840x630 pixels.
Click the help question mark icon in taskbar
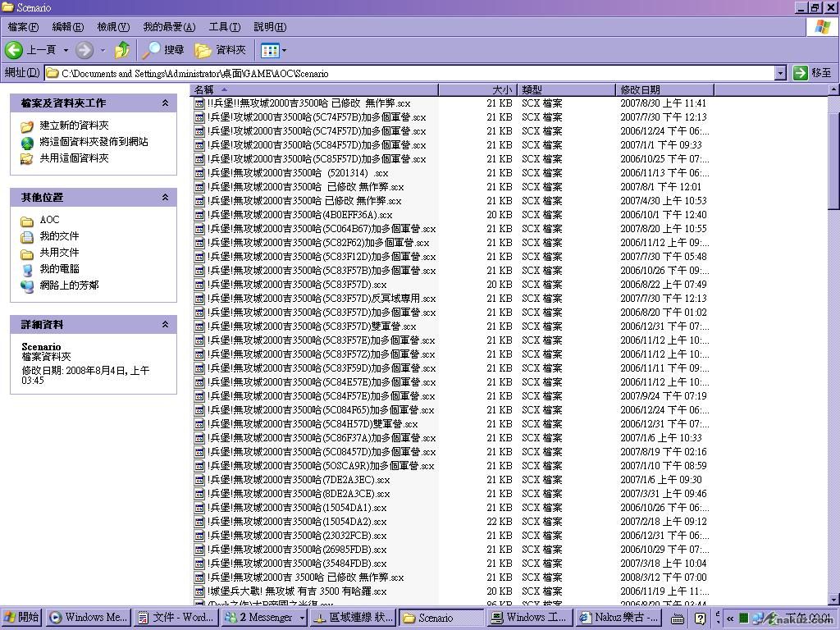pyautogui.click(x=700, y=619)
